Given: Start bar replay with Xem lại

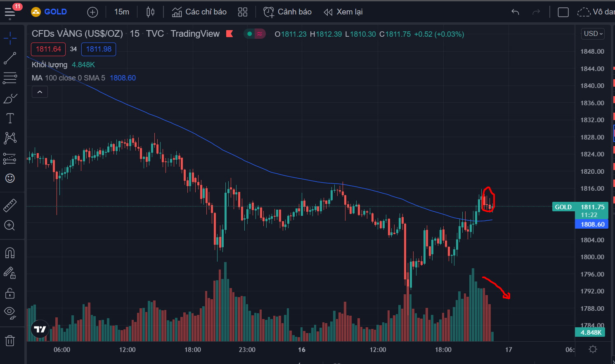Looking at the screenshot, I should click(343, 12).
